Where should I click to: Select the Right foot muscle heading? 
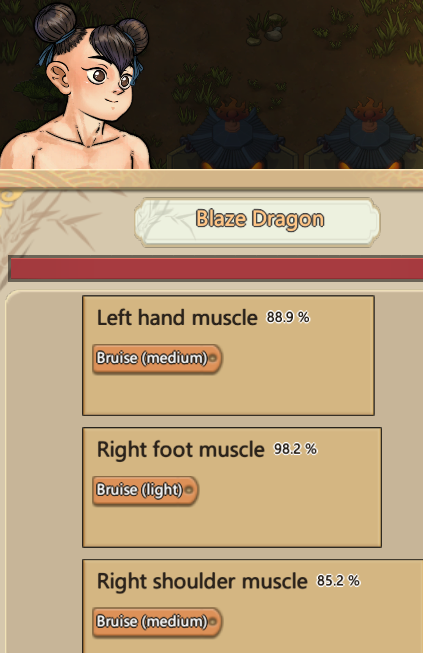pyautogui.click(x=181, y=450)
